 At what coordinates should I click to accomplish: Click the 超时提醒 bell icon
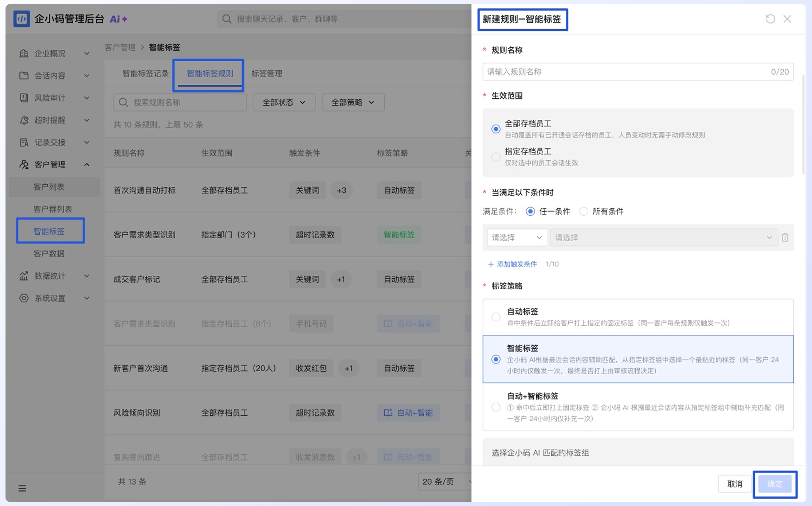tap(24, 120)
